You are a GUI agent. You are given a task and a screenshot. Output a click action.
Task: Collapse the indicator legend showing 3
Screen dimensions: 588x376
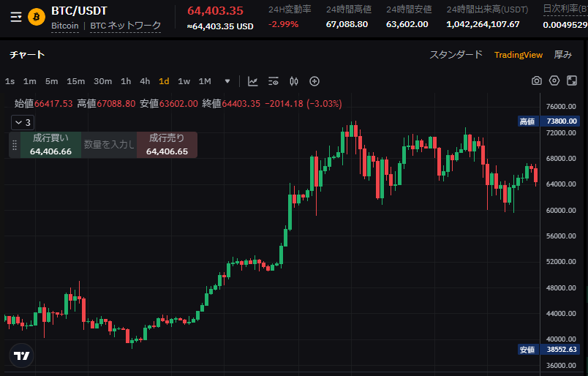tap(23, 122)
